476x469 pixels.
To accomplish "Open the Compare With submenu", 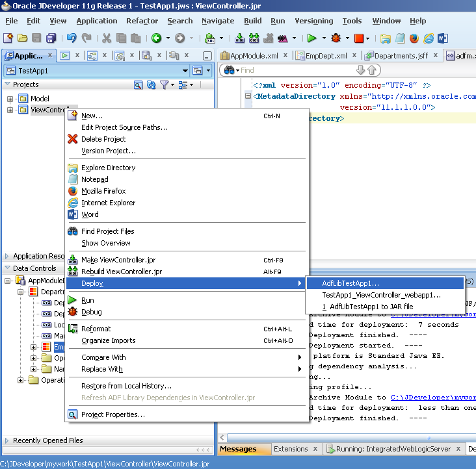I will pyautogui.click(x=187, y=357).
